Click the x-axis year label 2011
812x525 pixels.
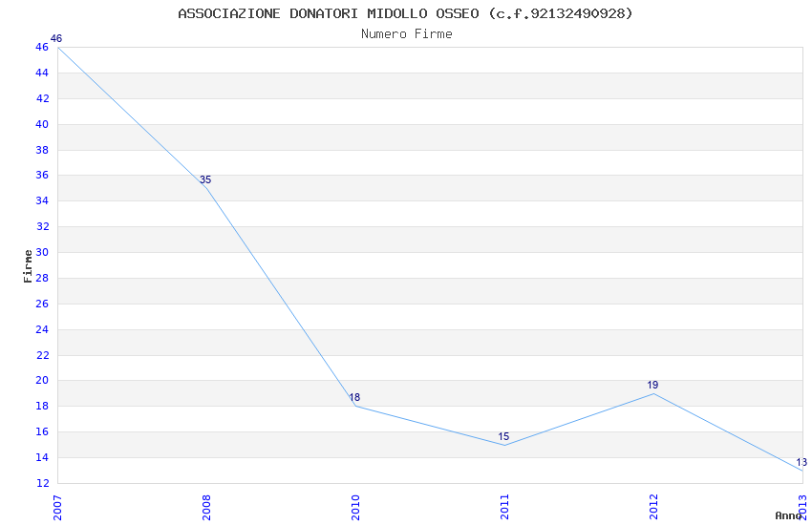[x=504, y=508]
